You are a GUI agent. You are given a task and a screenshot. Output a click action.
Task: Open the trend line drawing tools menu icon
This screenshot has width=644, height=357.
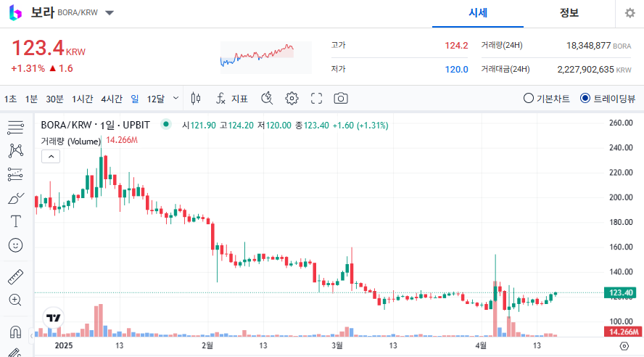click(x=16, y=128)
